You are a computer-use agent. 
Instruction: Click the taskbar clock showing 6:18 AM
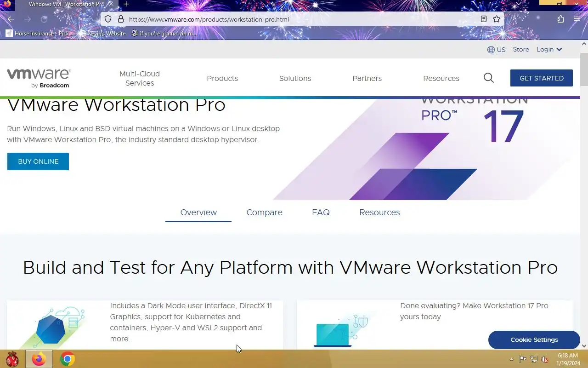point(567,359)
